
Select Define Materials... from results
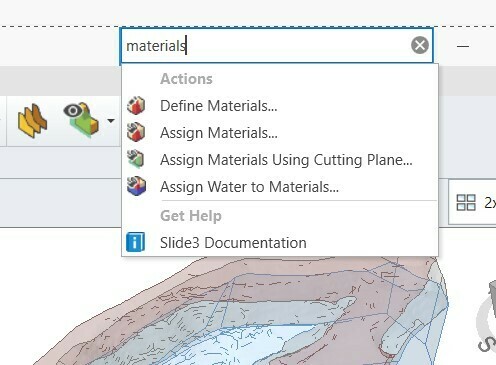tap(218, 106)
